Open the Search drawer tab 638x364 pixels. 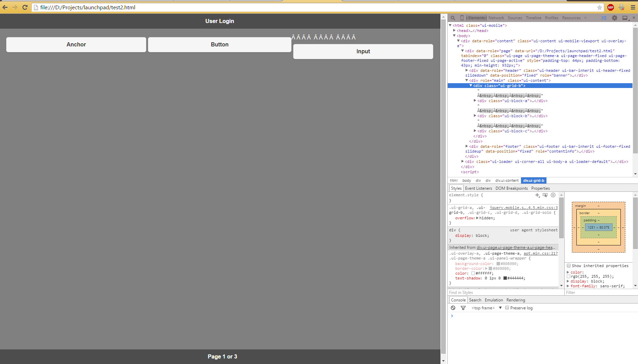tap(475, 300)
